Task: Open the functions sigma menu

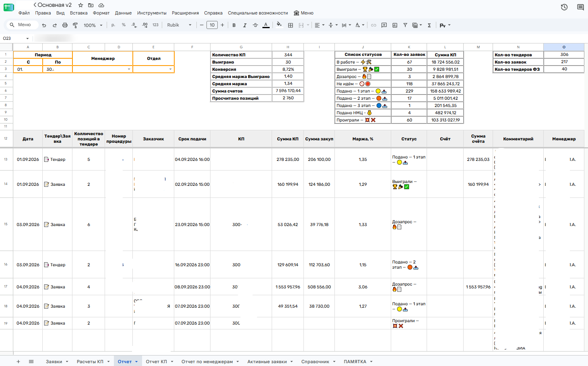Action: pyautogui.click(x=429, y=25)
